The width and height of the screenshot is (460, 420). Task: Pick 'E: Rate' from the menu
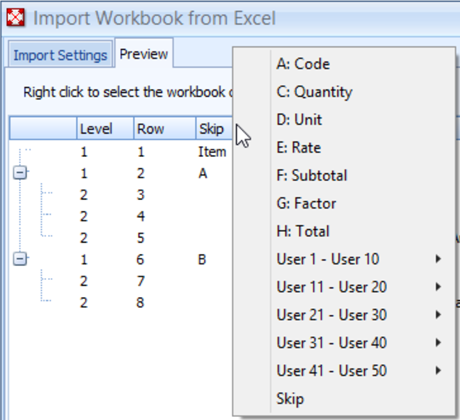pyautogui.click(x=344, y=148)
